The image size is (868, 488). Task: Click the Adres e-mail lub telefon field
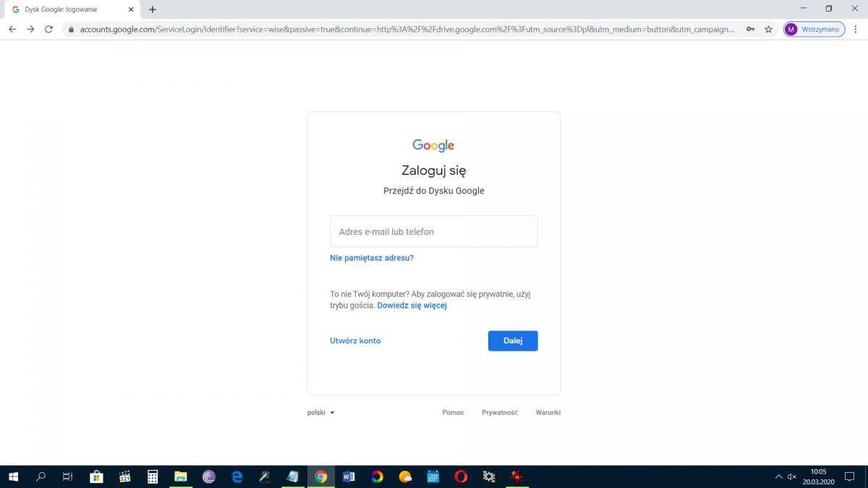(434, 231)
